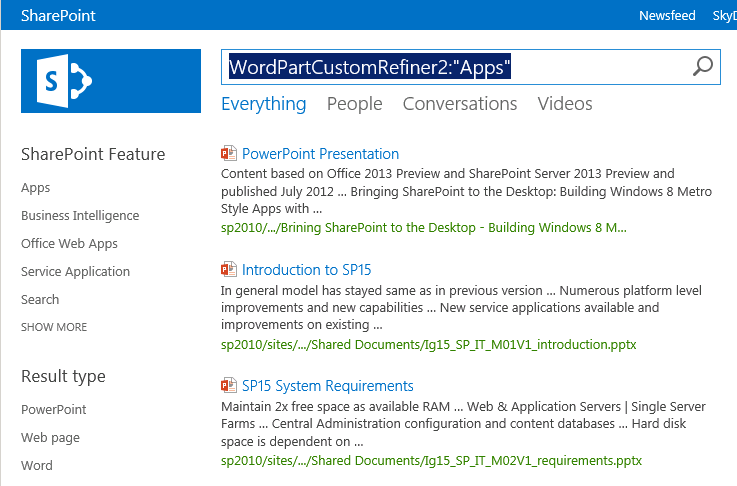Filter by Search refiner
Image resolution: width=737 pixels, height=486 pixels.
[40, 299]
